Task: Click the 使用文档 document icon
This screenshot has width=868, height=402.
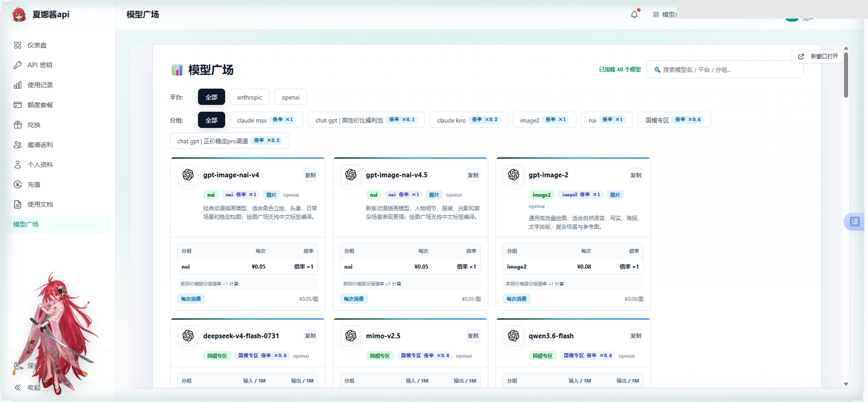Action: click(x=18, y=204)
